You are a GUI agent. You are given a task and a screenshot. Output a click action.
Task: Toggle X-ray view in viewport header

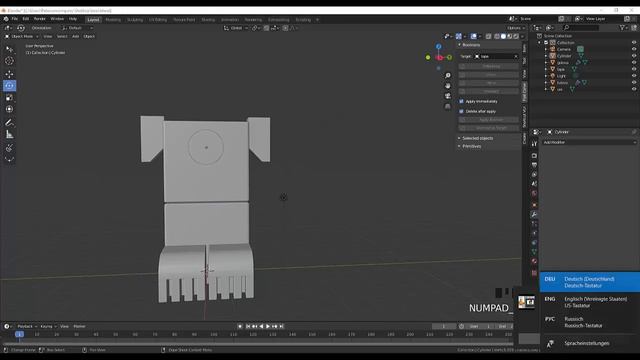point(488,36)
